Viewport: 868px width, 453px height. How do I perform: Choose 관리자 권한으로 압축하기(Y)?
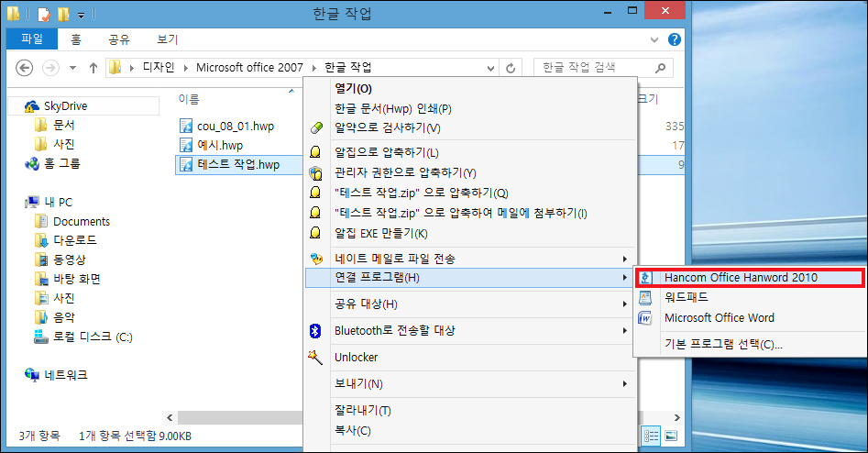tap(405, 172)
